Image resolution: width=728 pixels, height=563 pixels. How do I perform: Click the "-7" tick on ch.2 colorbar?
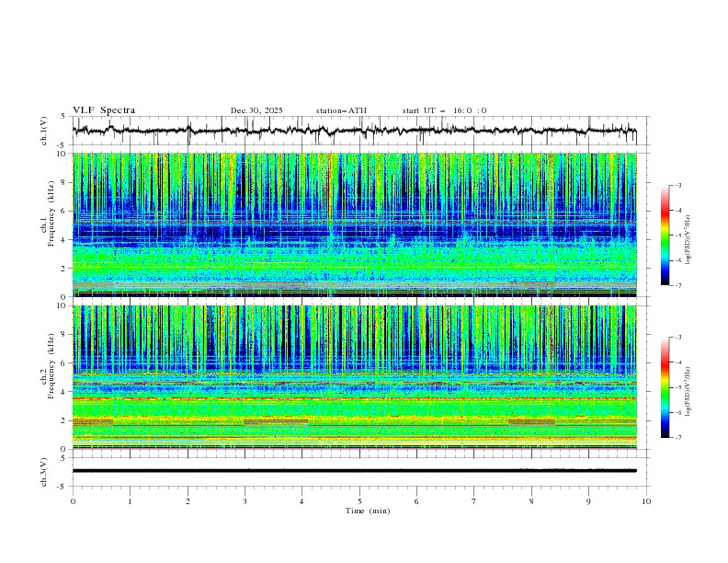tap(678, 437)
